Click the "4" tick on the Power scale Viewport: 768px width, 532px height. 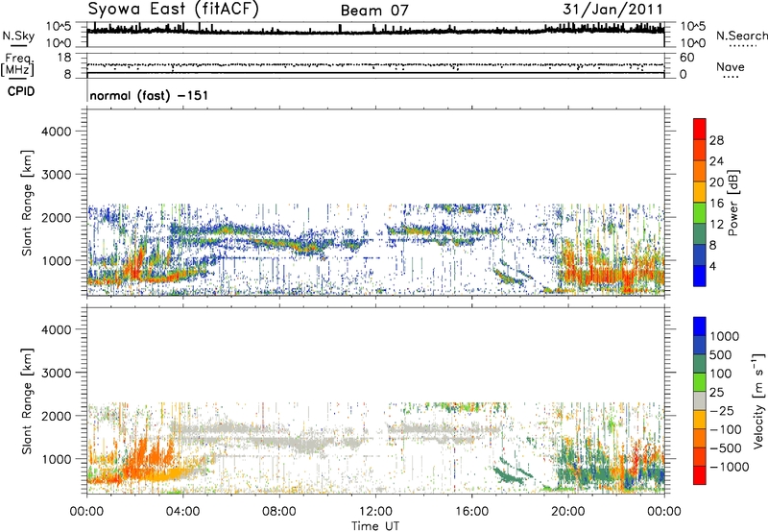[x=712, y=266]
